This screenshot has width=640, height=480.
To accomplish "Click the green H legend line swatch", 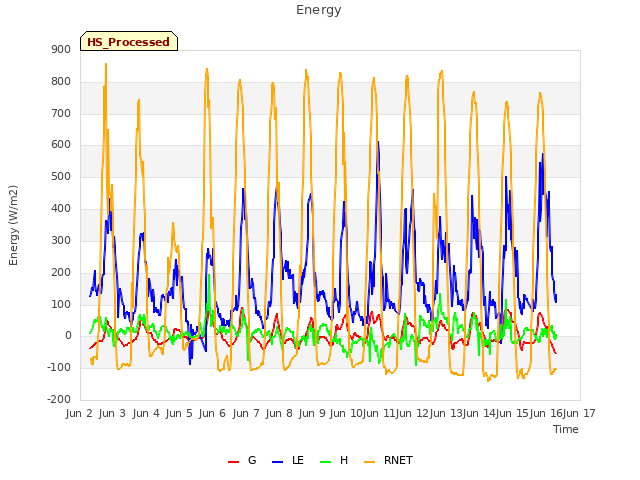I will click(x=326, y=462).
